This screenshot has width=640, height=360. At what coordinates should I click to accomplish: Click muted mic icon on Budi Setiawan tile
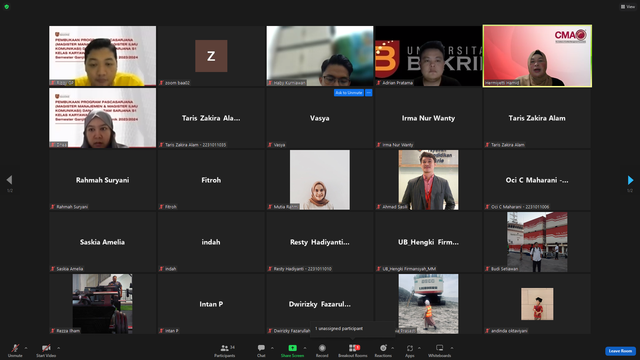click(x=487, y=269)
